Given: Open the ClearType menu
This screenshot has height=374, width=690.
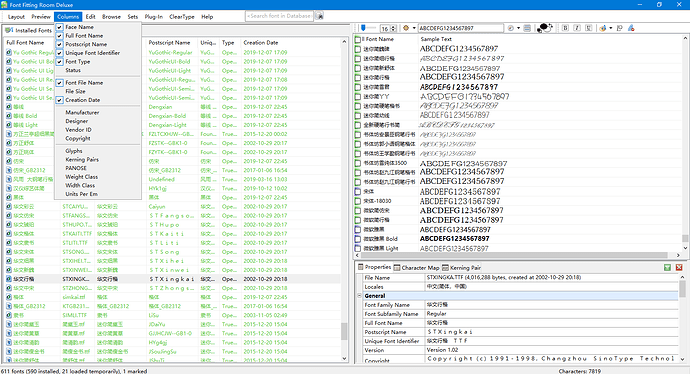Looking at the screenshot, I should point(182,17).
